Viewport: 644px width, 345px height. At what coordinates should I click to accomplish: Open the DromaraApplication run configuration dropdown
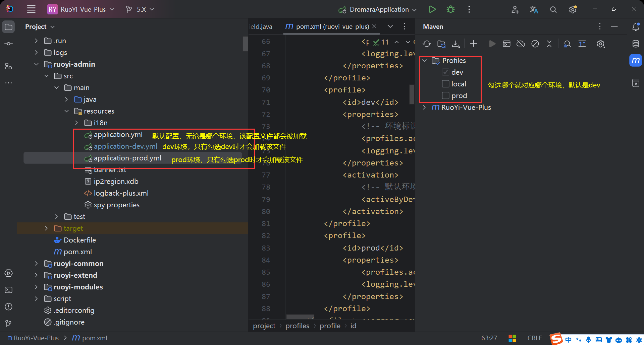pos(379,9)
